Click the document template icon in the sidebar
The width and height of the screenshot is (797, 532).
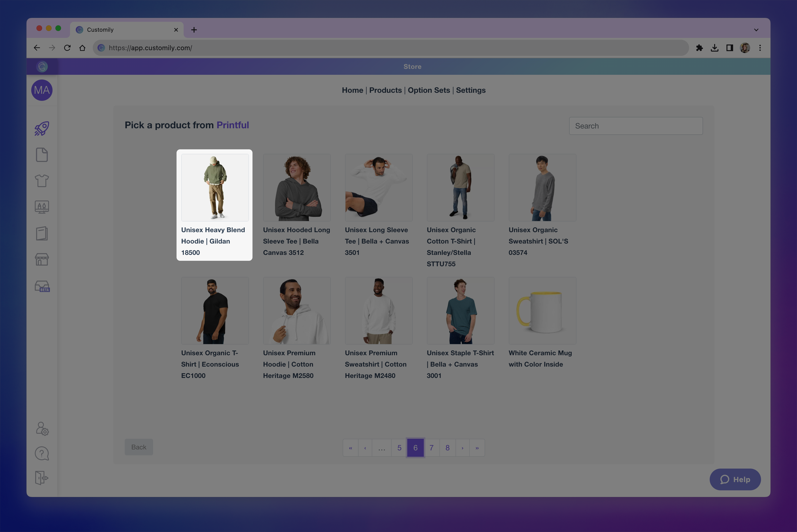point(42,155)
